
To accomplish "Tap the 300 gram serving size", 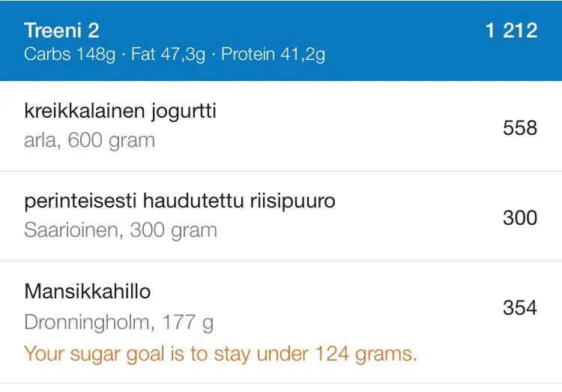I will pos(173,230).
